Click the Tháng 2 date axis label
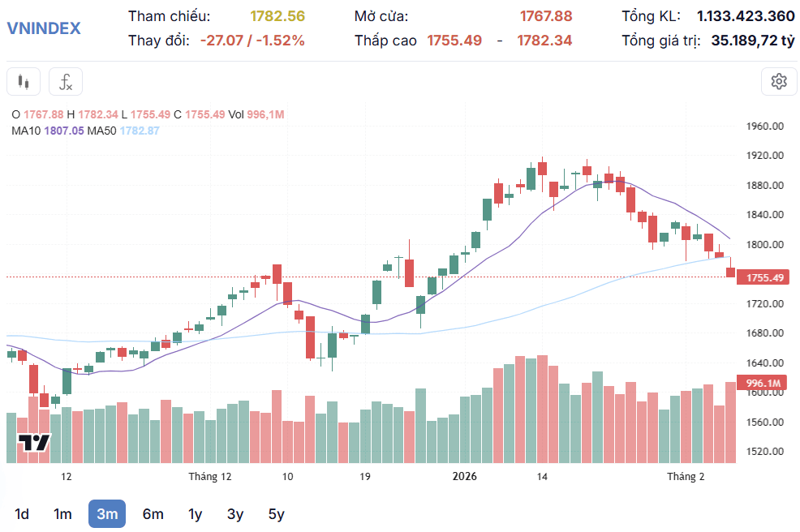Image resolution: width=800 pixels, height=532 pixels. click(686, 476)
